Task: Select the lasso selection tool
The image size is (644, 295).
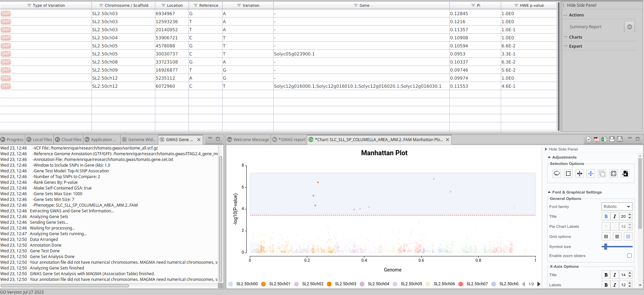Action: (557, 174)
